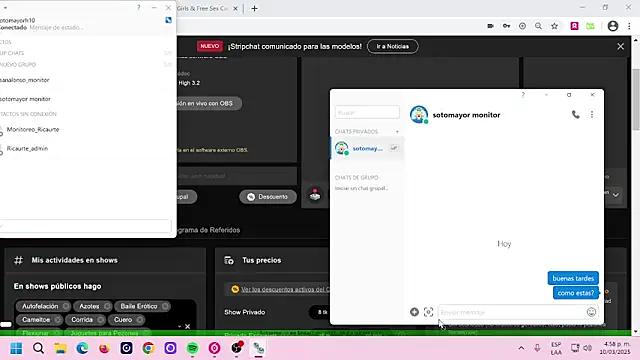Launch File Explorer from the taskbar

[x=60, y=348]
